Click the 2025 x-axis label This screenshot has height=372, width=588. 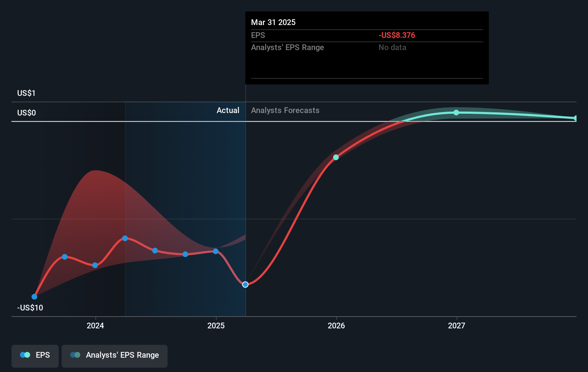tap(216, 325)
